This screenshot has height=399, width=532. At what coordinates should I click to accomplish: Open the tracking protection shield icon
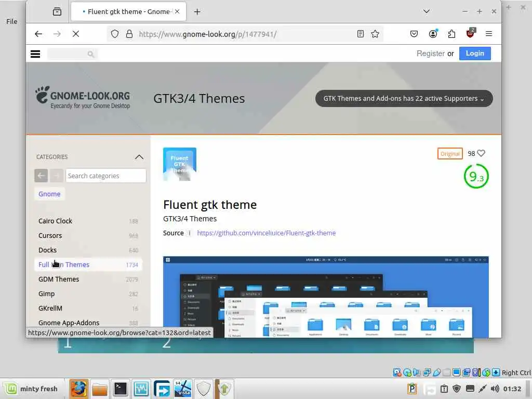click(x=115, y=34)
